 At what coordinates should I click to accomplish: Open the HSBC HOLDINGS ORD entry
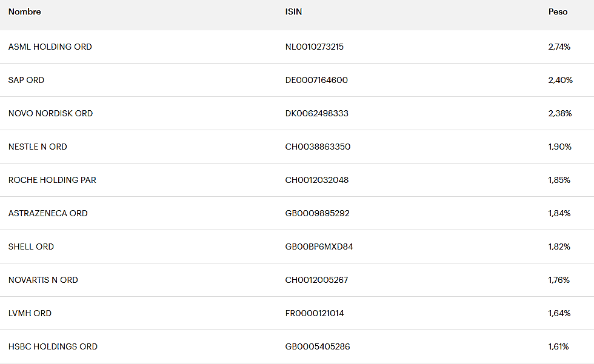53,346
